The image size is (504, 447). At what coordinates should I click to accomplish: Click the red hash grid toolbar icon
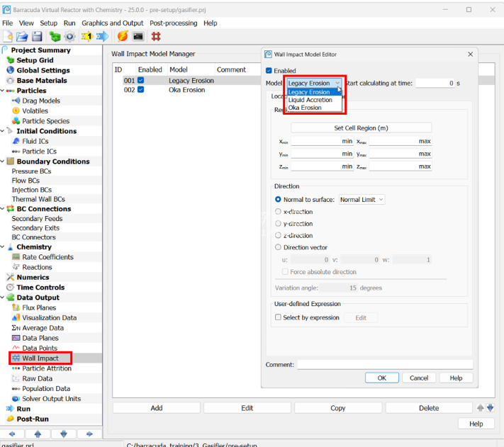tap(156, 36)
